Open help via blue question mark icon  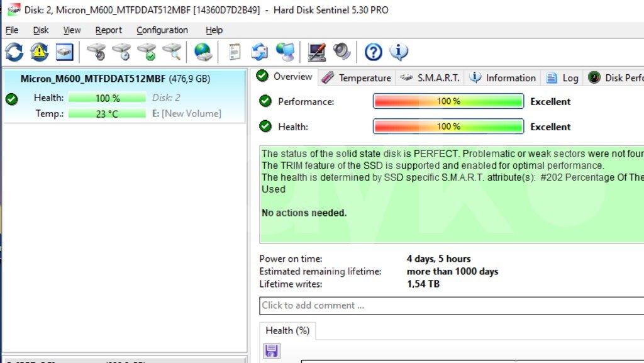[x=374, y=52]
